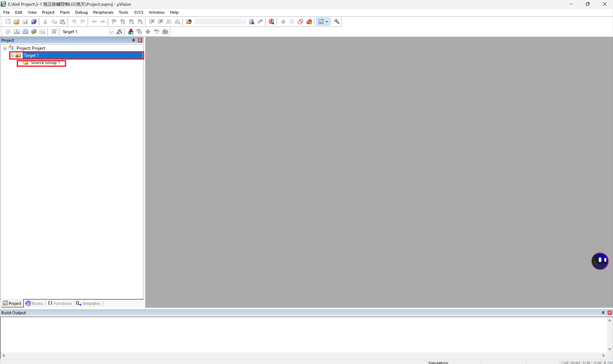Pin the Build Output panel

pyautogui.click(x=603, y=313)
